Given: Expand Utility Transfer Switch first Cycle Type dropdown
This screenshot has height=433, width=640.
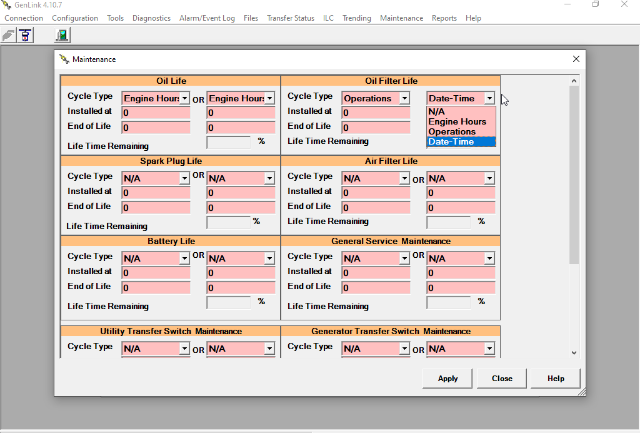Looking at the screenshot, I should 184,349.
